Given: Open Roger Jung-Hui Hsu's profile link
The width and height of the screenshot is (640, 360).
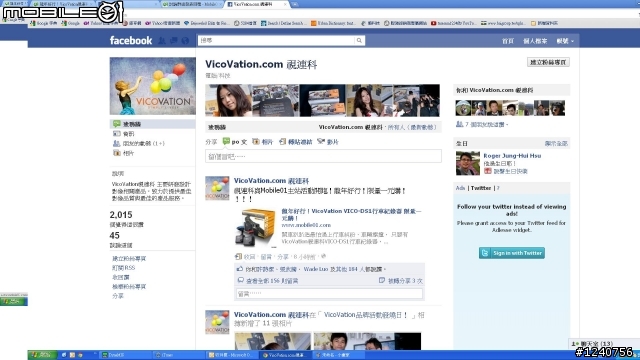Looking at the screenshot, I should (x=512, y=156).
